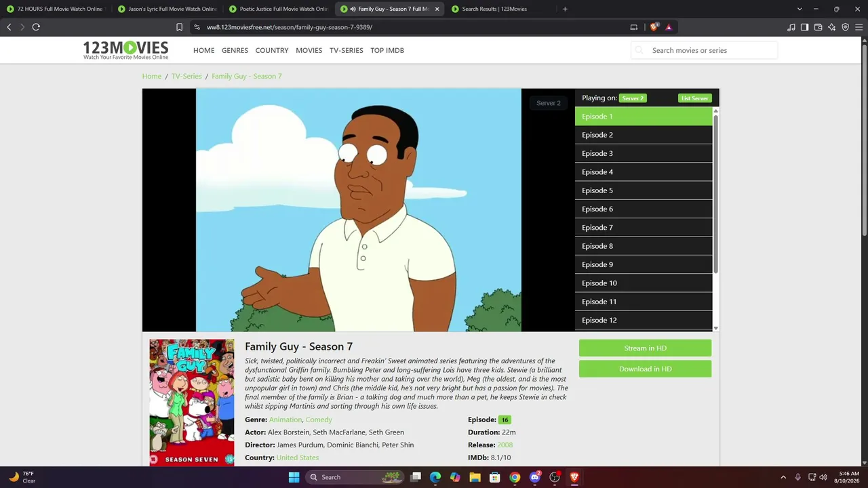Viewport: 868px width, 488px height.
Task: Follow the Home breadcrumb link
Action: click(x=152, y=76)
